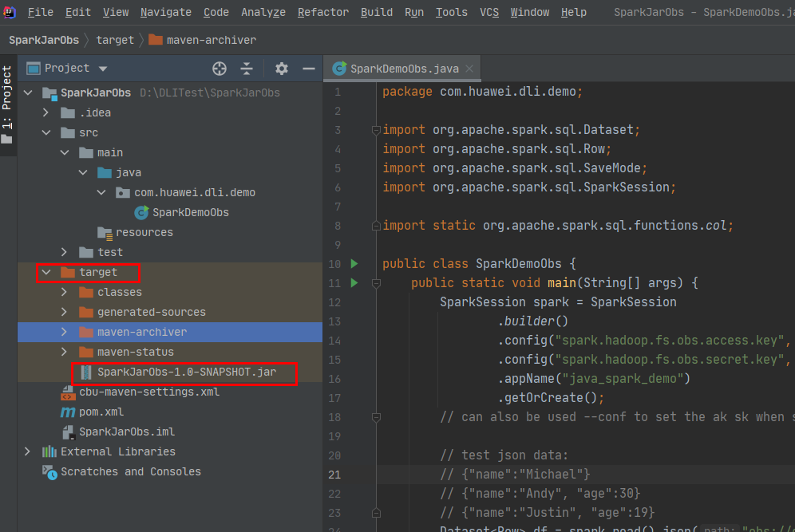Open Project panel settings gear
This screenshot has height=532, width=795.
[282, 69]
